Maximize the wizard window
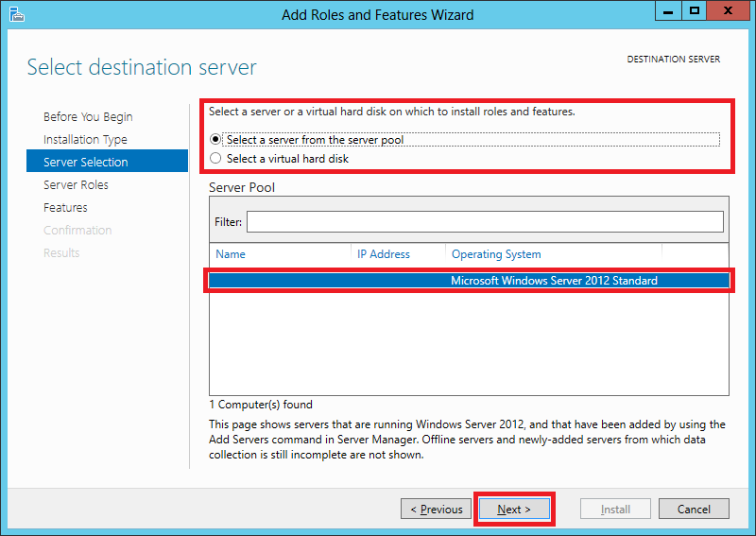This screenshot has width=756, height=536. (x=695, y=12)
